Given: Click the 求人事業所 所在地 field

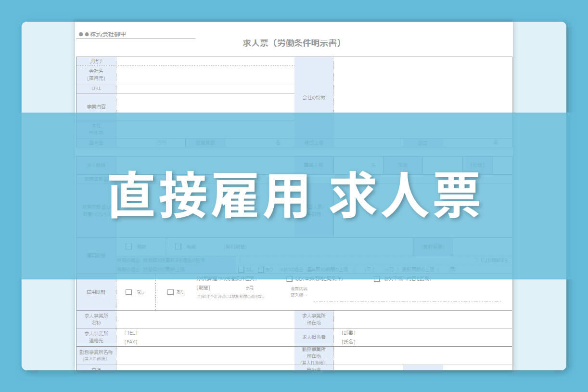Looking at the screenshot, I should coord(422,319).
